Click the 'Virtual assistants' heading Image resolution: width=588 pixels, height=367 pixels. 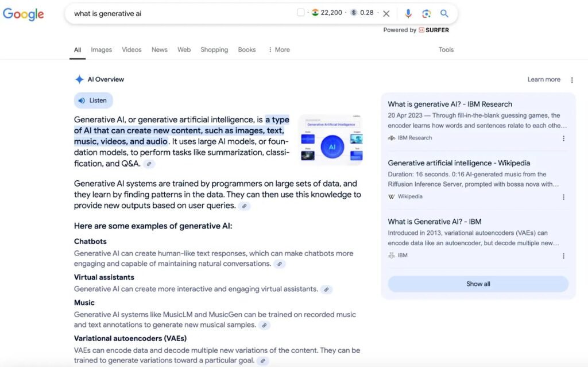click(104, 277)
